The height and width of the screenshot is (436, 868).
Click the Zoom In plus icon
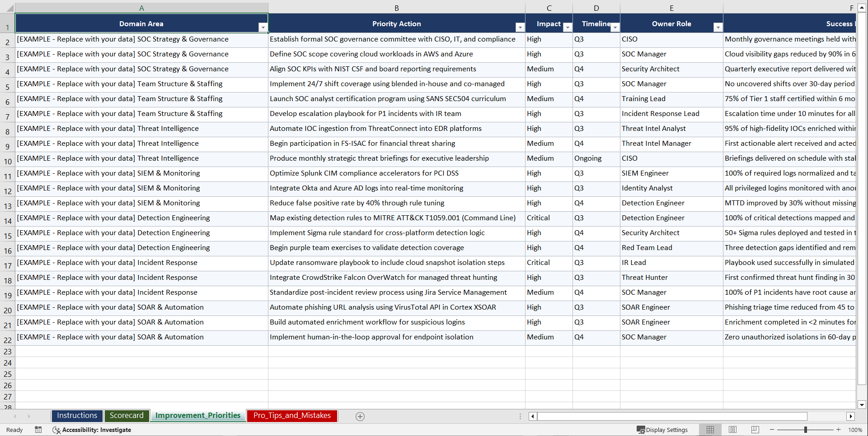point(839,430)
